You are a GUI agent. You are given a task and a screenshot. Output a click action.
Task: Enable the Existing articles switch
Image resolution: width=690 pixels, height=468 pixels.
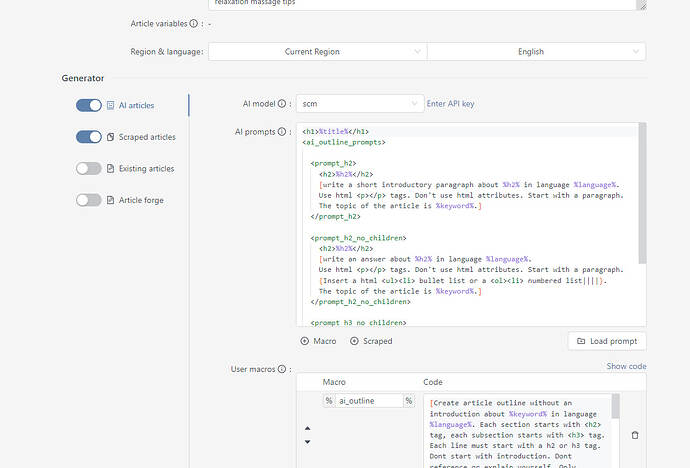click(x=88, y=168)
